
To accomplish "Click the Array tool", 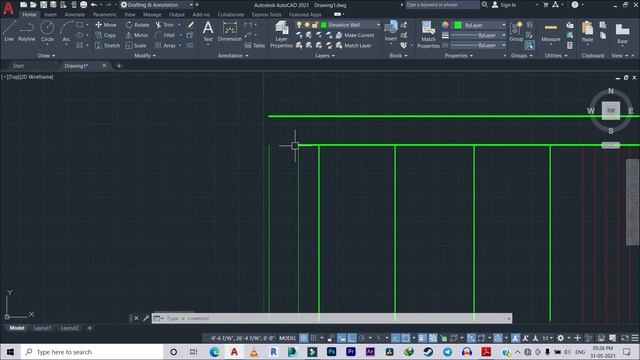I will pyautogui.click(x=165, y=45).
